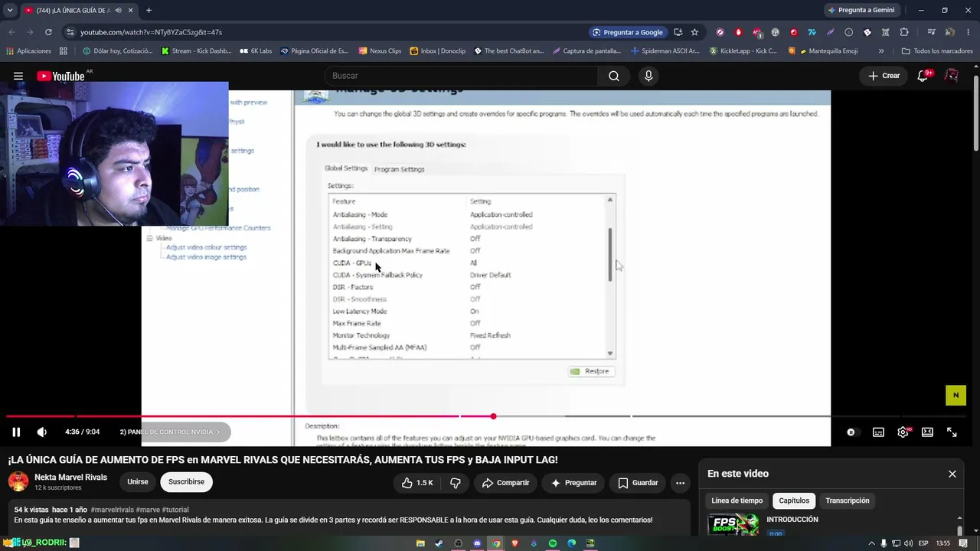Screen dimensions: 980x551
Task: Open the Stream - Kick Dashboard bookmark
Action: (196, 51)
